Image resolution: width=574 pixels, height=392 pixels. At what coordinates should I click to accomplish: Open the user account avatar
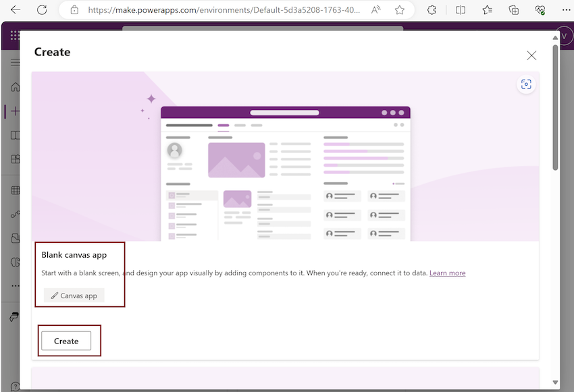tap(564, 36)
